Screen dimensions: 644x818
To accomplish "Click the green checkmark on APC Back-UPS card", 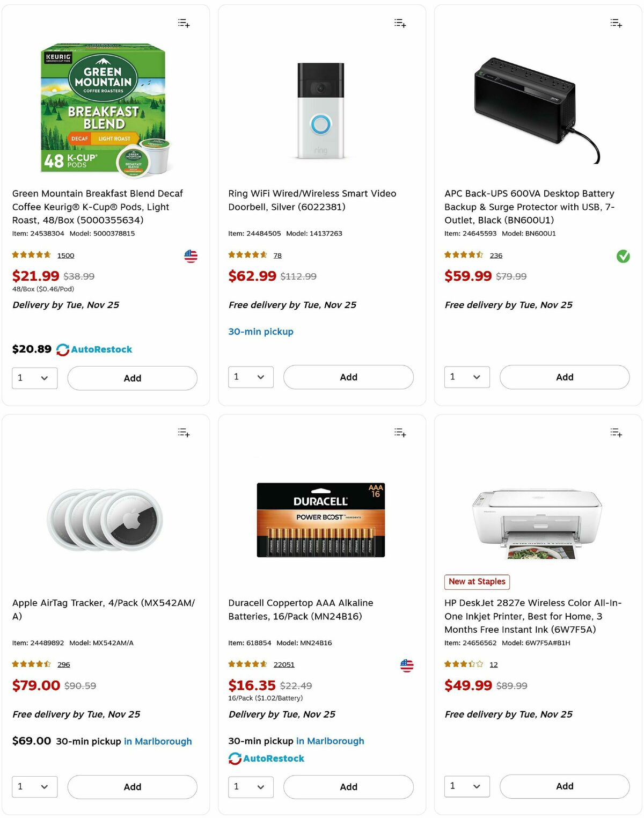I will click(x=623, y=256).
